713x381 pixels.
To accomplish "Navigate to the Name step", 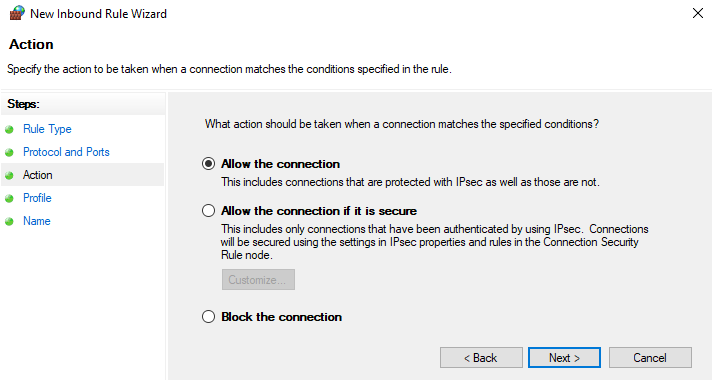I will pyautogui.click(x=37, y=221).
